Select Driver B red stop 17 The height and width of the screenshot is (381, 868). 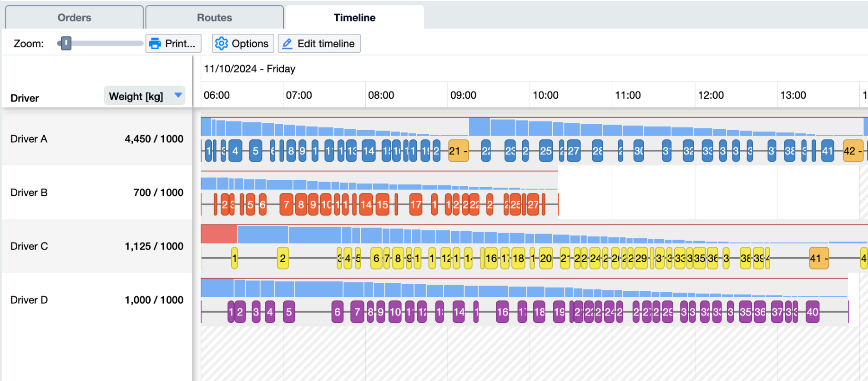416,204
